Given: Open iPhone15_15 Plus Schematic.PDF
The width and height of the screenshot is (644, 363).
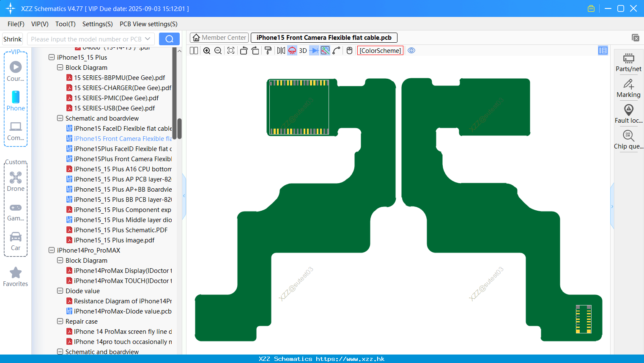Looking at the screenshot, I should click(117, 230).
